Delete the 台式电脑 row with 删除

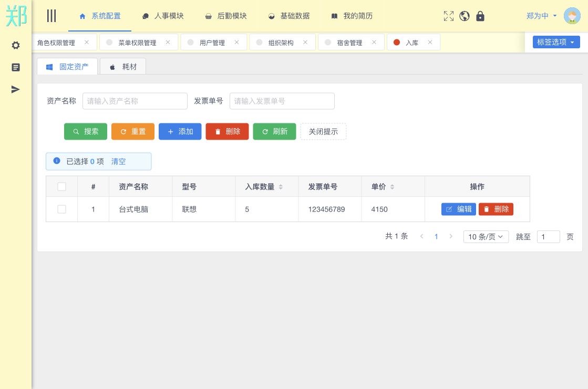click(496, 209)
